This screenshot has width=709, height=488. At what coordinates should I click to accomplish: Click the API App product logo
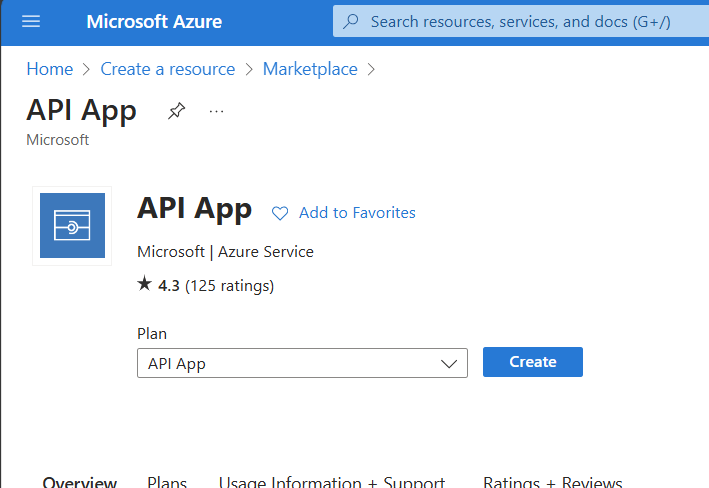(72, 226)
